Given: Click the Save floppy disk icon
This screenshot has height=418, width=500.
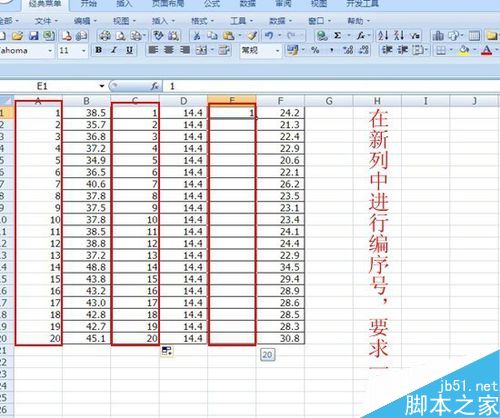Looking at the screenshot, I should tap(34, 36).
